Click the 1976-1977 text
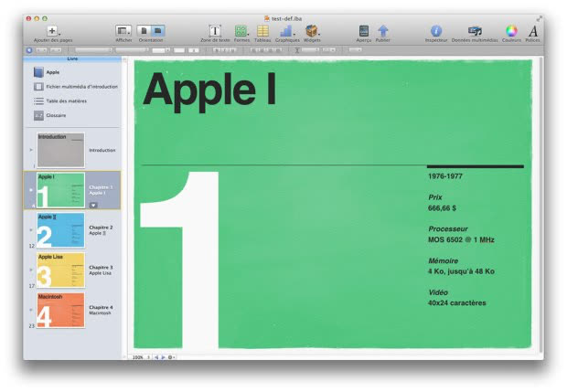Viewport: 567px width, 392px height. point(445,176)
